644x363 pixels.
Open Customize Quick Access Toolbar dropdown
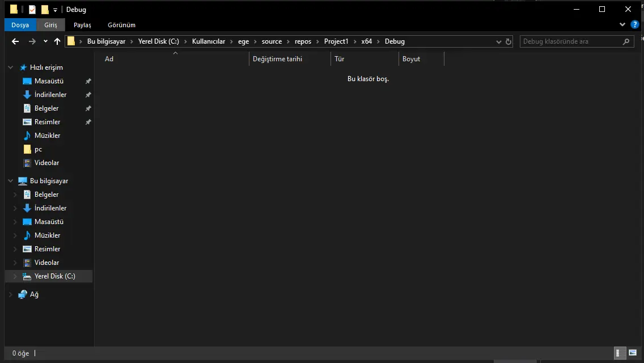click(x=55, y=10)
